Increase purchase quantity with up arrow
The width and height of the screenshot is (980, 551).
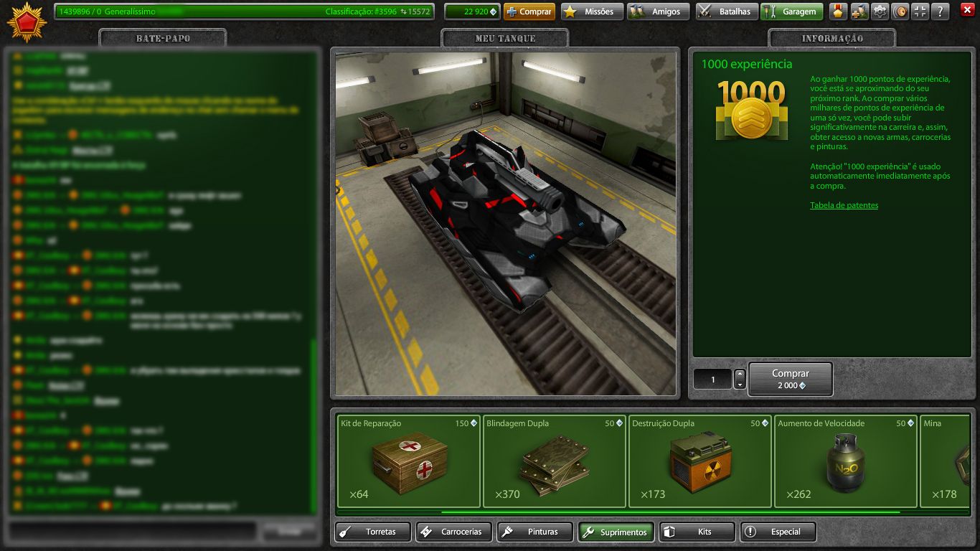coord(740,375)
